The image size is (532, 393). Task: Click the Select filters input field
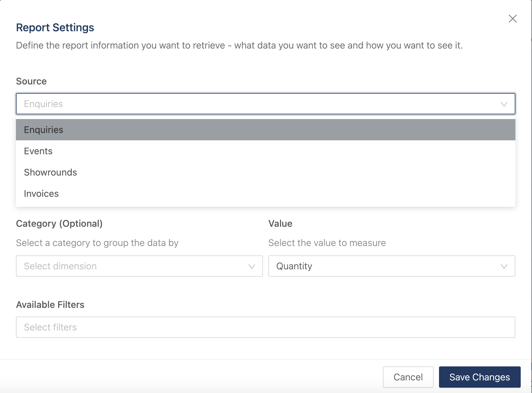pyautogui.click(x=266, y=327)
